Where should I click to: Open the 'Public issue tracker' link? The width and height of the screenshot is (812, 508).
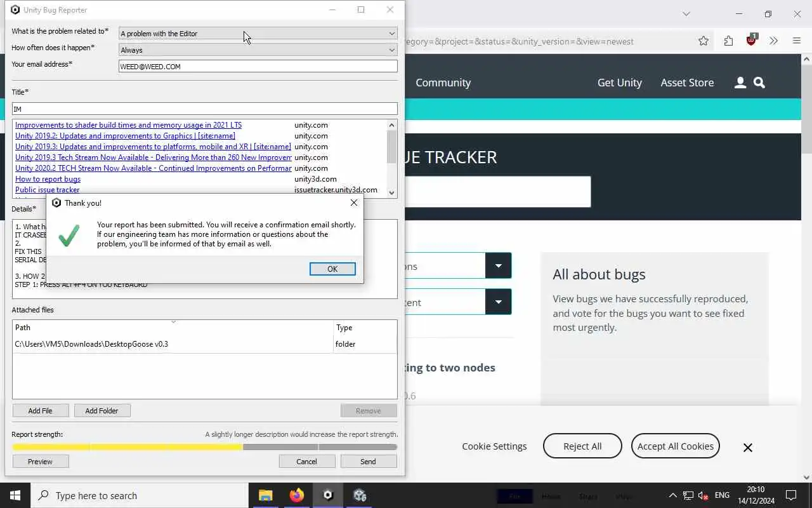[x=48, y=190]
